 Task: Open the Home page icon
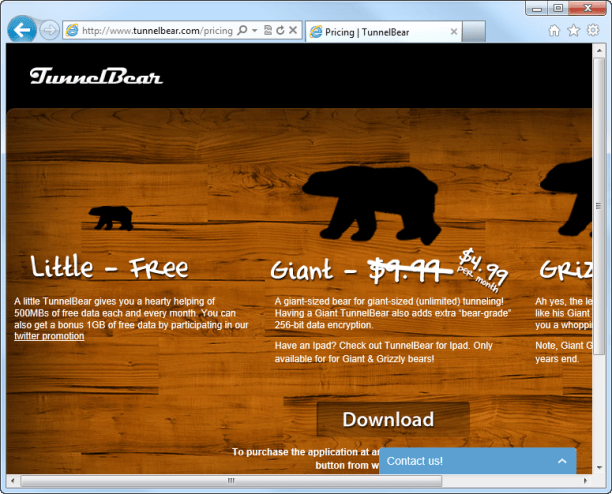coord(554,30)
